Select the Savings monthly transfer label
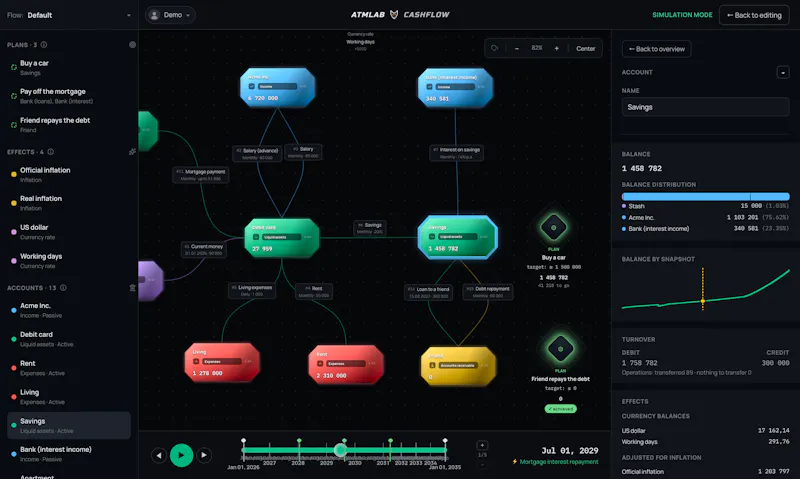The height and width of the screenshot is (479, 800). [x=370, y=228]
